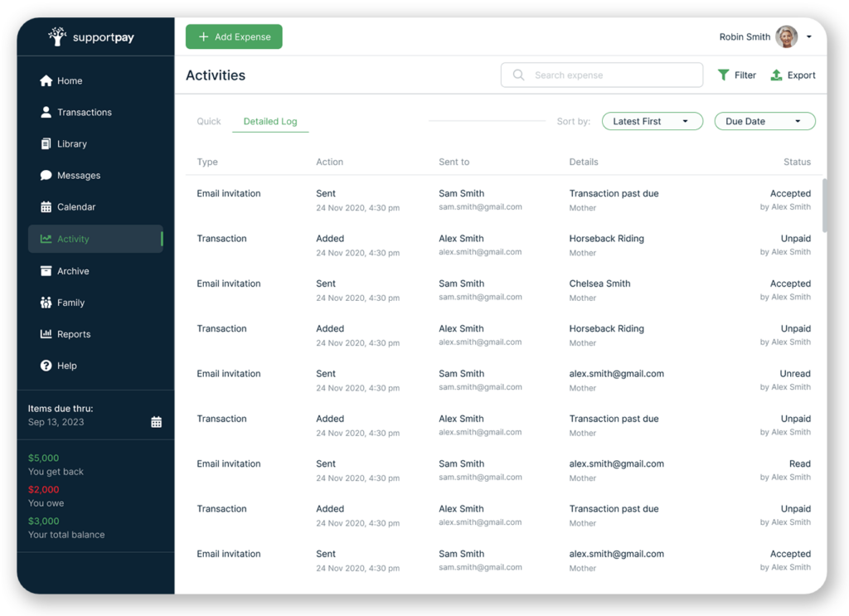
Task: Click the Library book icon
Action: click(x=46, y=143)
